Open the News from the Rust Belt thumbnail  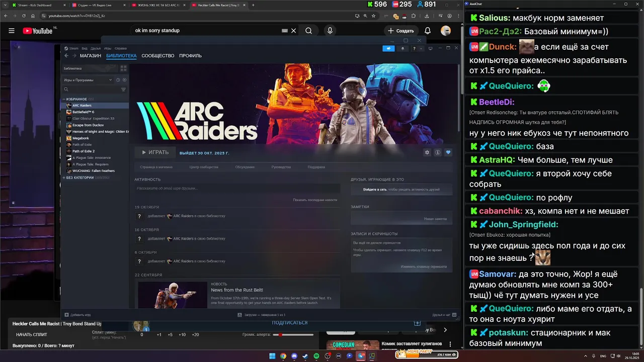tap(173, 295)
